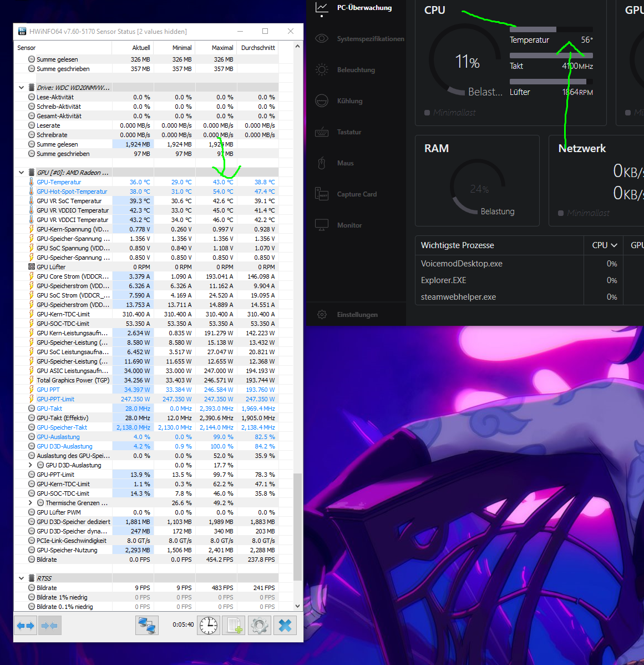Click the log file save icon with the green plus
644x665 pixels.
(234, 625)
